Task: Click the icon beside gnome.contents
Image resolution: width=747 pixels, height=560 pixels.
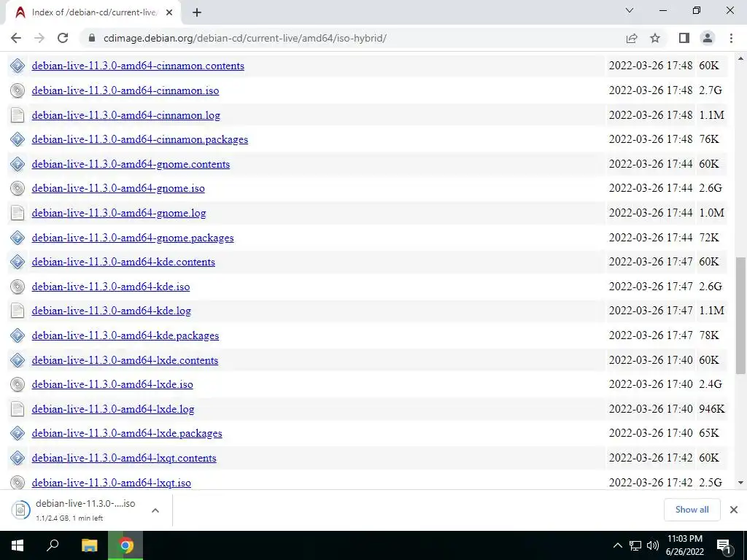Action: click(x=18, y=164)
